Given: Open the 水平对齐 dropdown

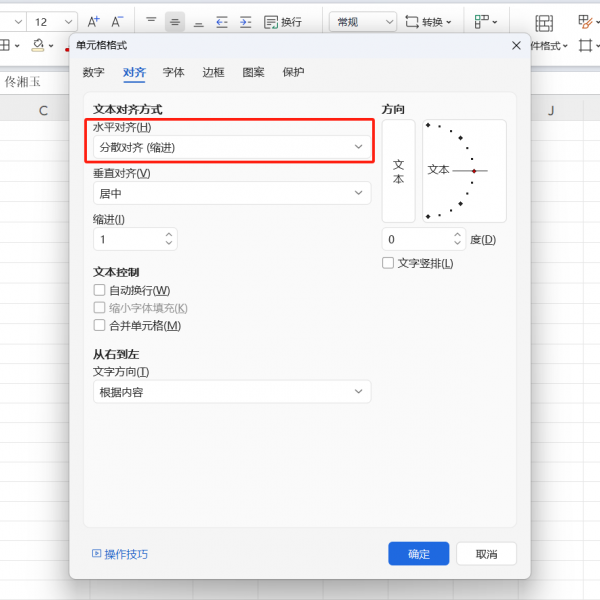Looking at the screenshot, I should click(231, 147).
